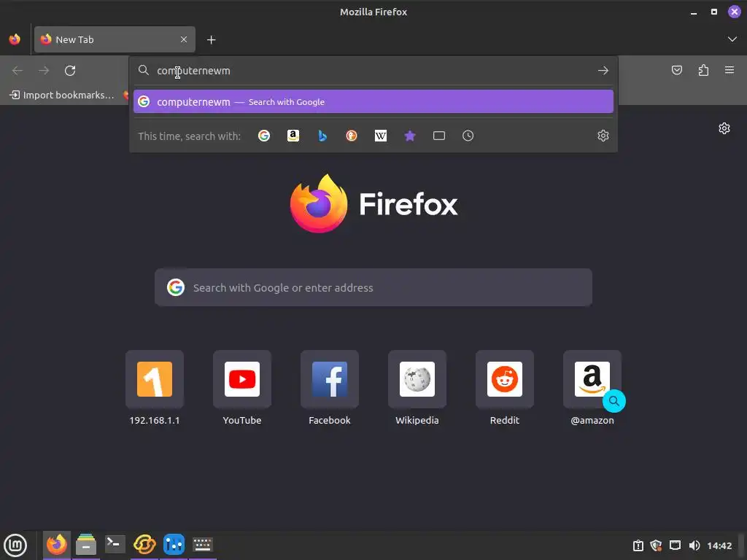Image resolution: width=747 pixels, height=560 pixels.
Task: Click the volume speaker tray icon
Action: pyautogui.click(x=694, y=545)
